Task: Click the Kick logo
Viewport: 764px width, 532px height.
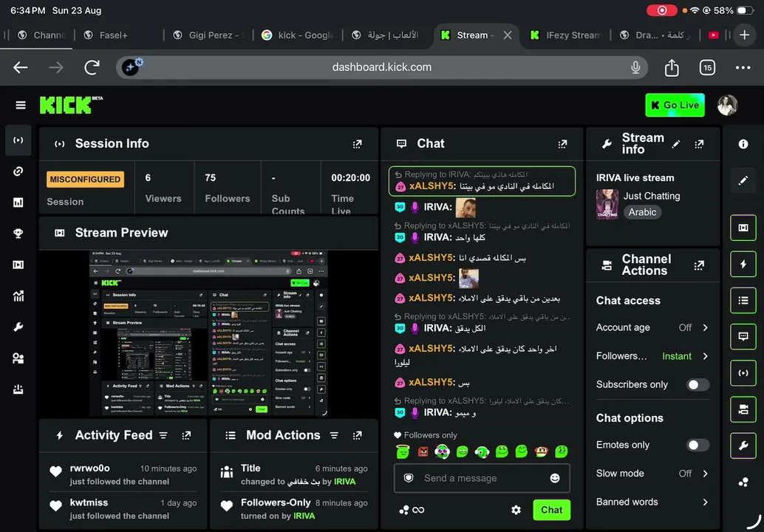Action: tap(71, 105)
